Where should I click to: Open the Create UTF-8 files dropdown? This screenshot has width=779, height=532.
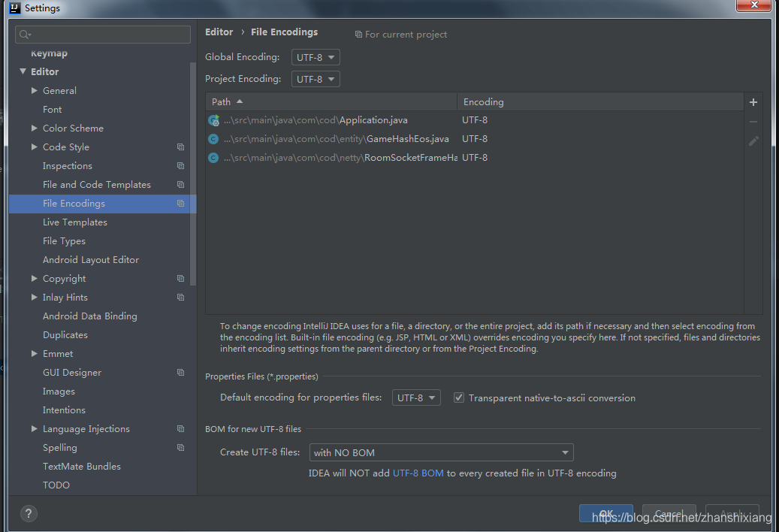(x=441, y=452)
